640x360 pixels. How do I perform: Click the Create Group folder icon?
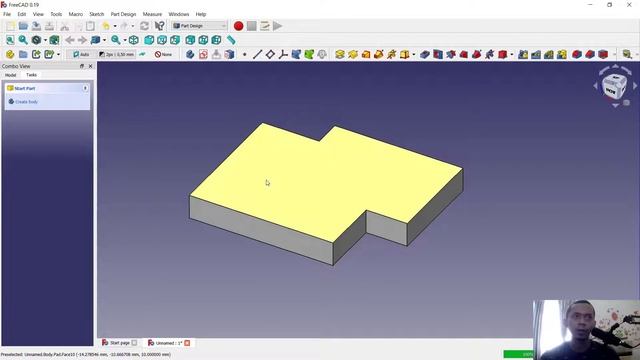pos(23,54)
